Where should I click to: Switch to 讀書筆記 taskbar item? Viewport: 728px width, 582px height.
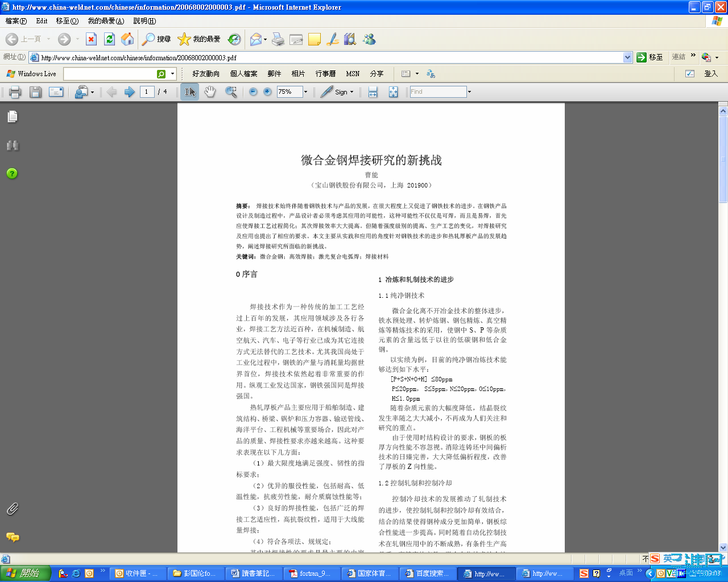point(254,573)
